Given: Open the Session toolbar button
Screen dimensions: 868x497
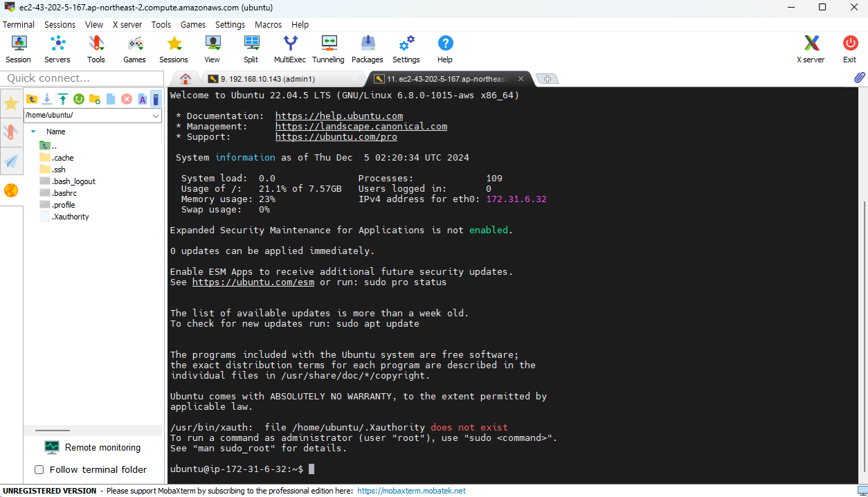Looking at the screenshot, I should pyautogui.click(x=18, y=49).
